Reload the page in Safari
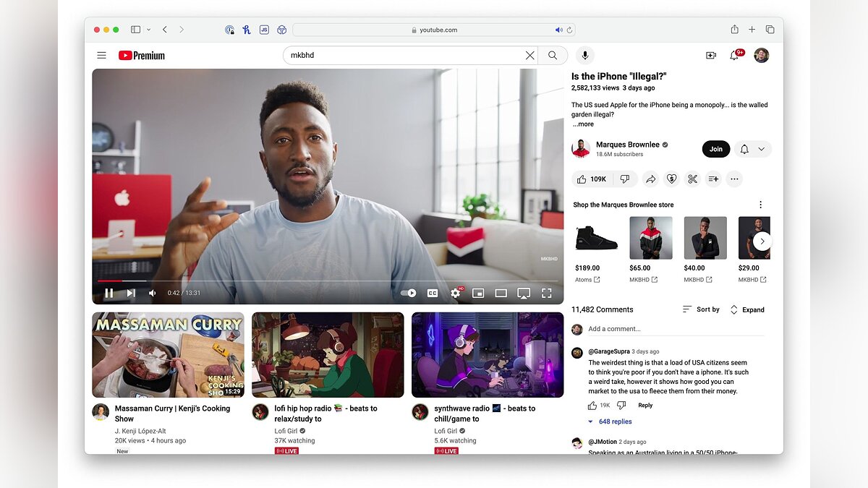The height and width of the screenshot is (488, 868). 569,30
